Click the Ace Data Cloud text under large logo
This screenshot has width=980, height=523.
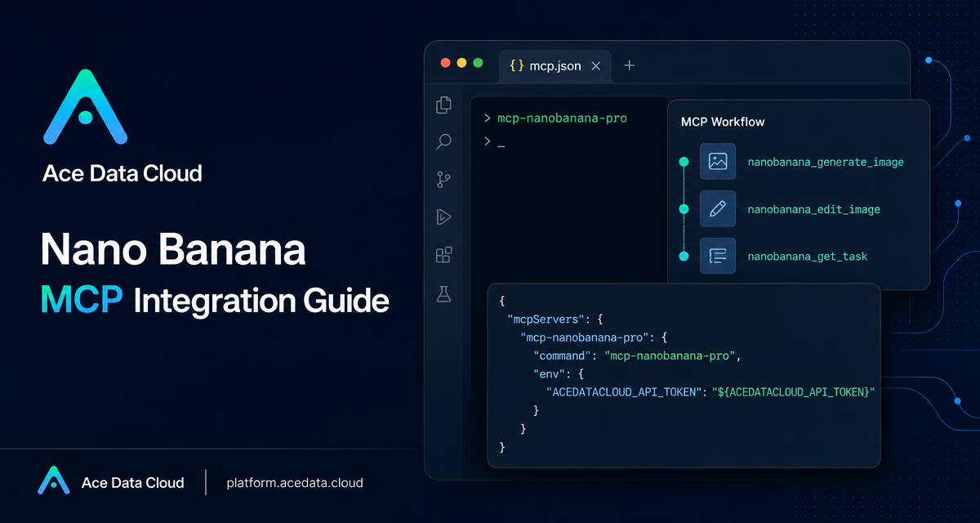tap(122, 173)
